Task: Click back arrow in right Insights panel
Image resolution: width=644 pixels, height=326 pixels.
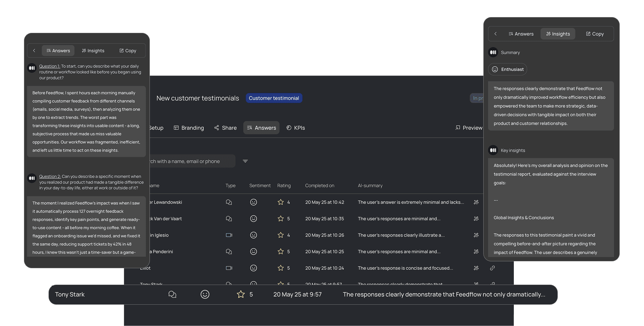Action: tap(495, 34)
